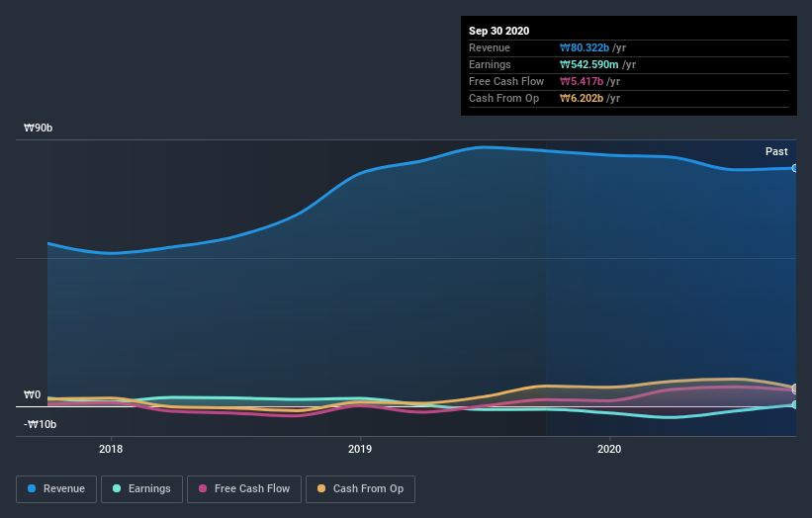This screenshot has height=518, width=812.
Task: Click the Free Cash Flow label in tooltip
Action: pos(506,81)
